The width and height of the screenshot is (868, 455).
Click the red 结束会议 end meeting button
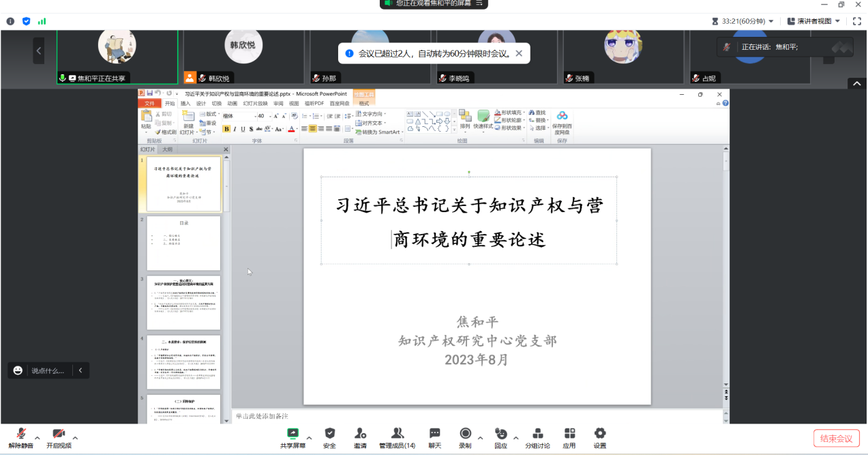click(x=836, y=438)
